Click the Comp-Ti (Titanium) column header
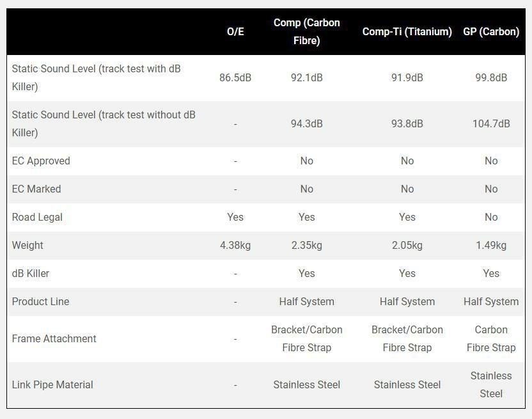The height and width of the screenshot is (419, 532). coord(407,31)
